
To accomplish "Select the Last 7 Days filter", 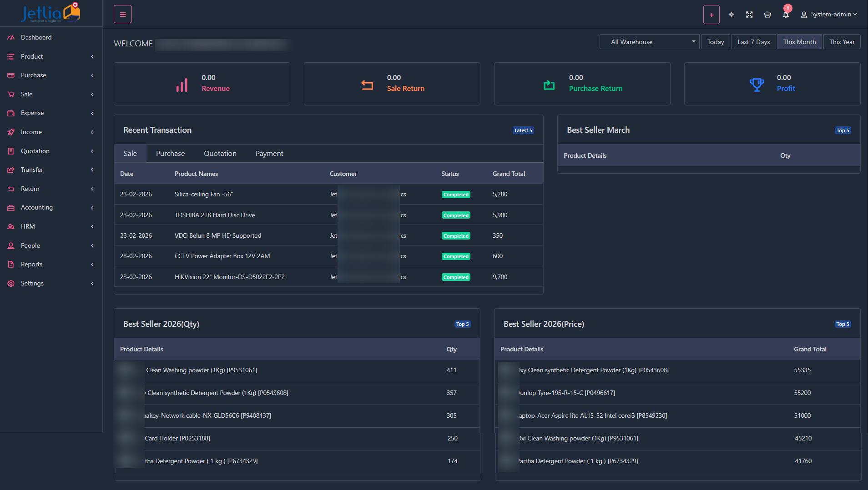I will tap(753, 42).
